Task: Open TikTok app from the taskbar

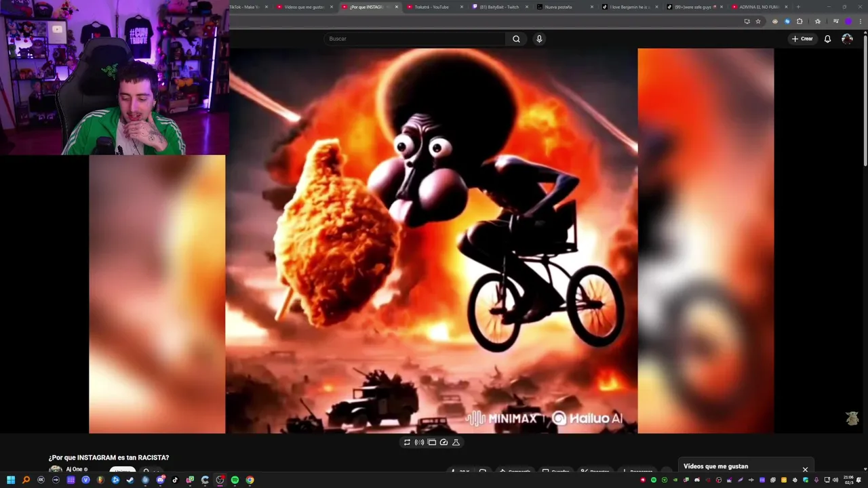Action: tap(175, 480)
